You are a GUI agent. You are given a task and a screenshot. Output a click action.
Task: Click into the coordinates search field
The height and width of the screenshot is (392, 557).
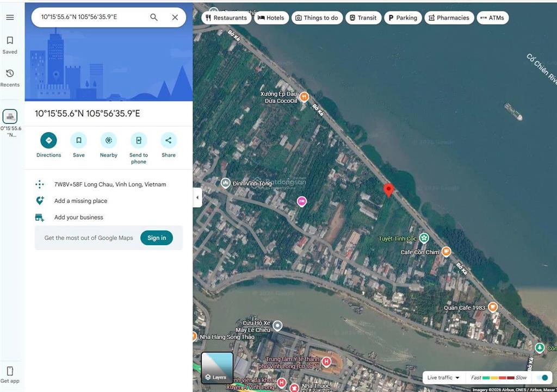(92, 17)
